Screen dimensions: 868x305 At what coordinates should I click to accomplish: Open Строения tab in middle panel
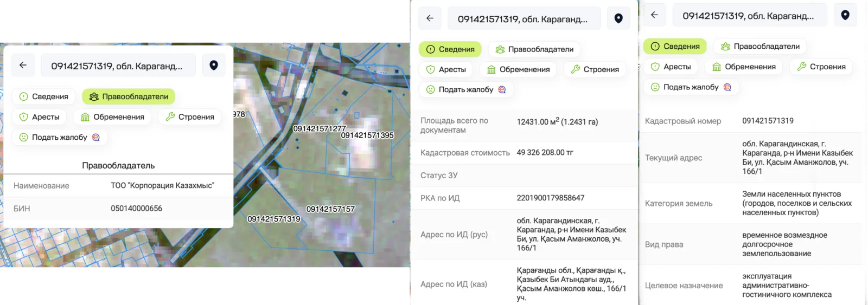pos(595,69)
